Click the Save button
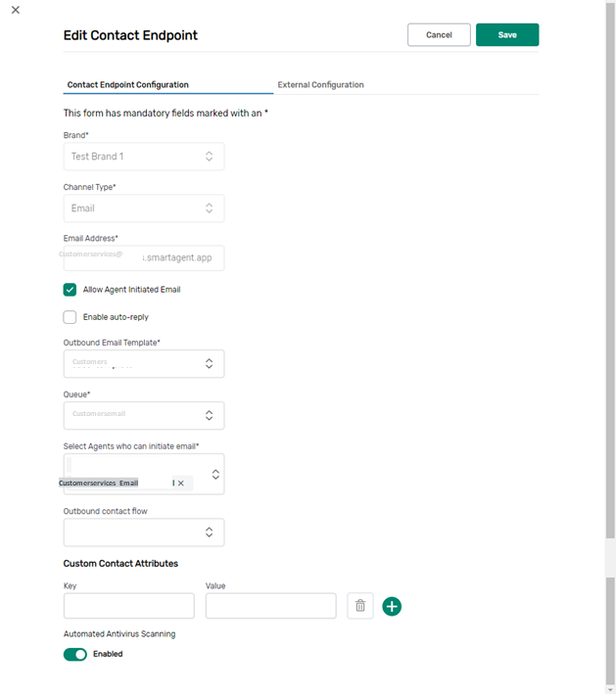This screenshot has height=694, width=616. (x=507, y=35)
